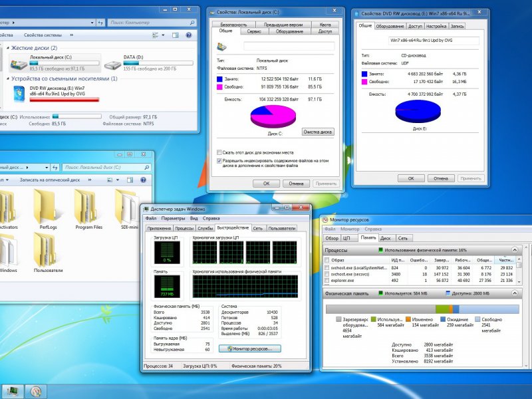The image size is (532, 399).
Task: Click Отмена in the DVD RW (E:) properties dialog
Action: [x=441, y=178]
